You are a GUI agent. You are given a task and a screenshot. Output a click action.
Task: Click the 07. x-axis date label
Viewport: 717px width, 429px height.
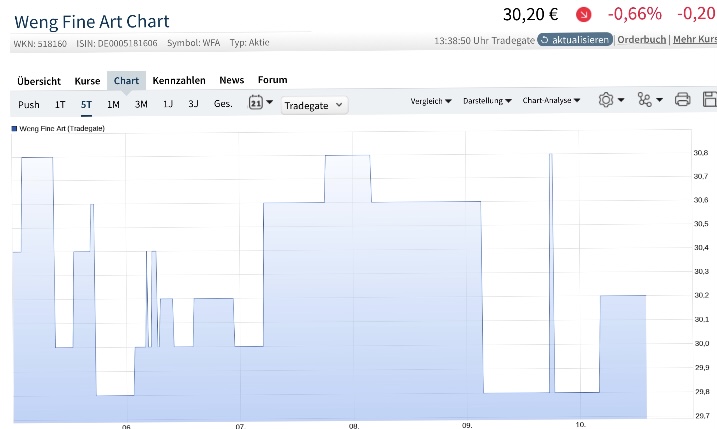pyautogui.click(x=240, y=426)
